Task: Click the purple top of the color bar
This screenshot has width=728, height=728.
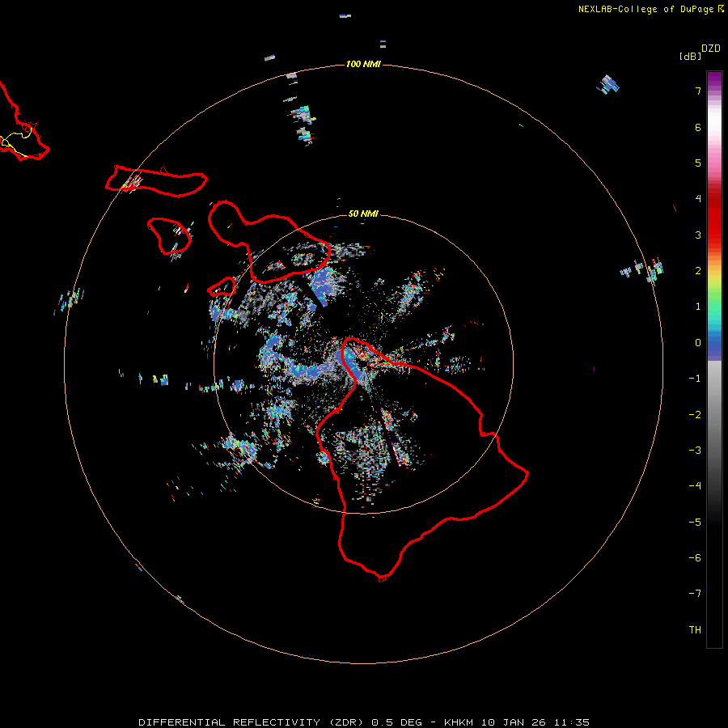Action: click(x=714, y=79)
